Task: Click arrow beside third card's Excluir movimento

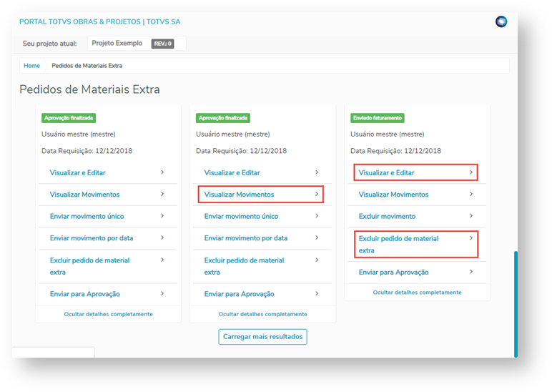Action: pyautogui.click(x=471, y=215)
